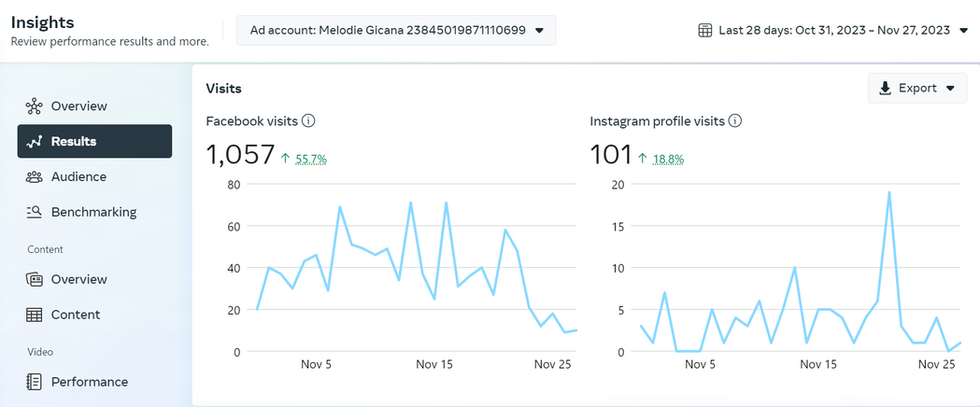The image size is (980, 407).
Task: Click the Content Overview newspaper icon
Action: point(34,279)
